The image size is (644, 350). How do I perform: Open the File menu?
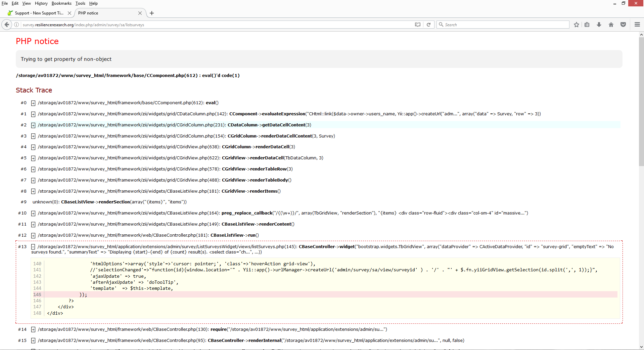coord(5,3)
